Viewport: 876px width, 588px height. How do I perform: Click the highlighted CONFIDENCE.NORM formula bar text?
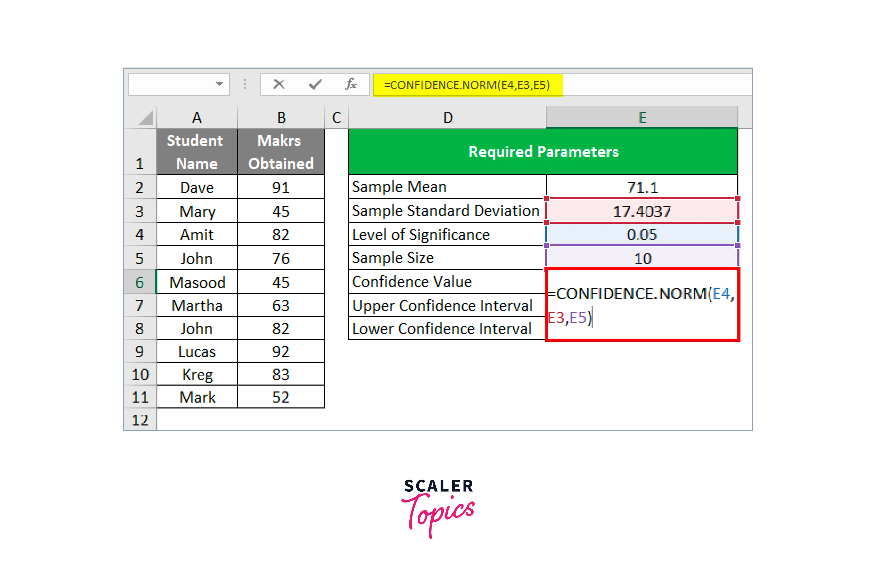coord(467,86)
